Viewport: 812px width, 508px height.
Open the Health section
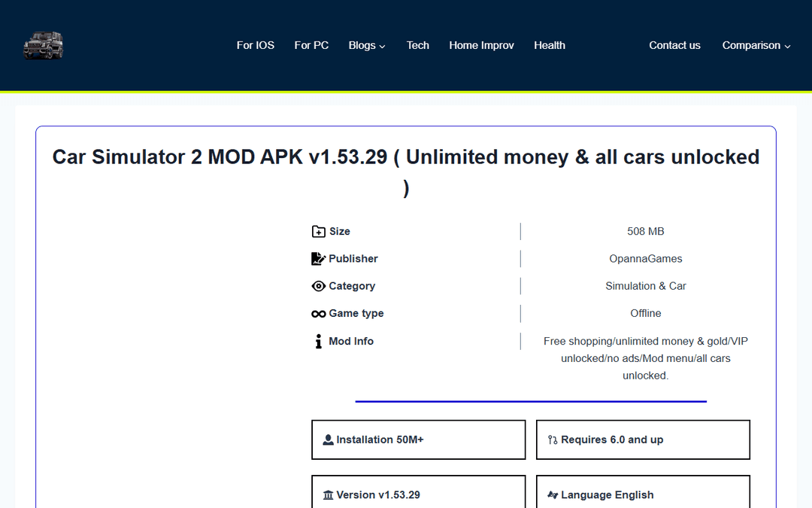tap(550, 45)
